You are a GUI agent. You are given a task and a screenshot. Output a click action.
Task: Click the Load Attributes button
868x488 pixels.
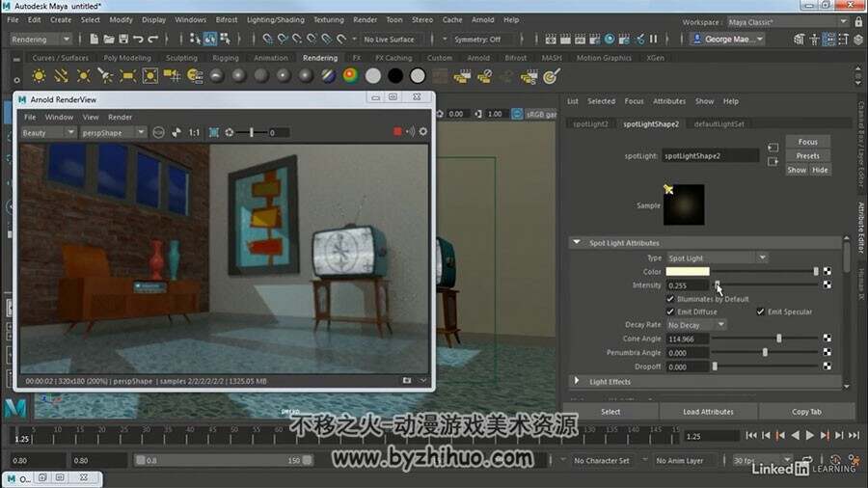708,412
